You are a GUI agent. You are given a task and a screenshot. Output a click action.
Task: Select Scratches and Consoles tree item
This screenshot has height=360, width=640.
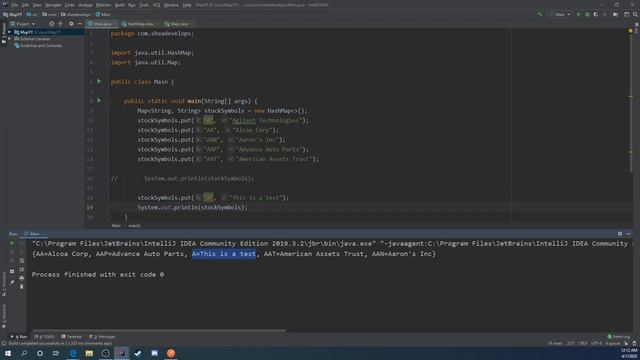(x=38, y=46)
